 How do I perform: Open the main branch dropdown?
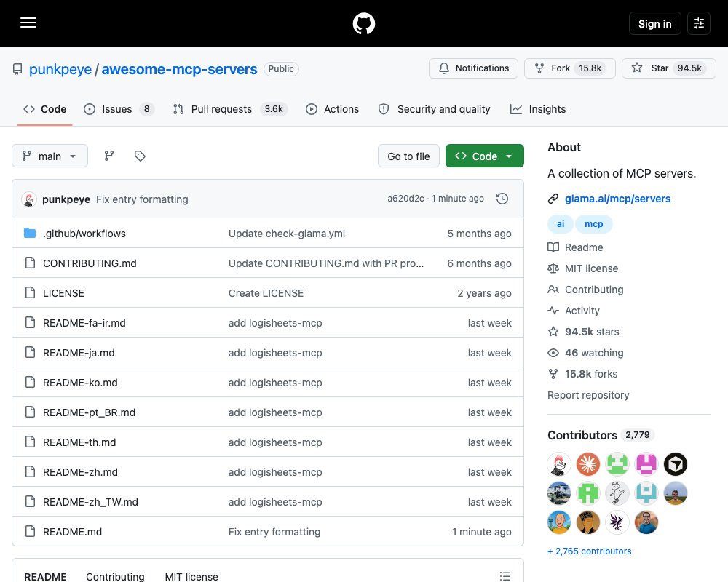[50, 156]
